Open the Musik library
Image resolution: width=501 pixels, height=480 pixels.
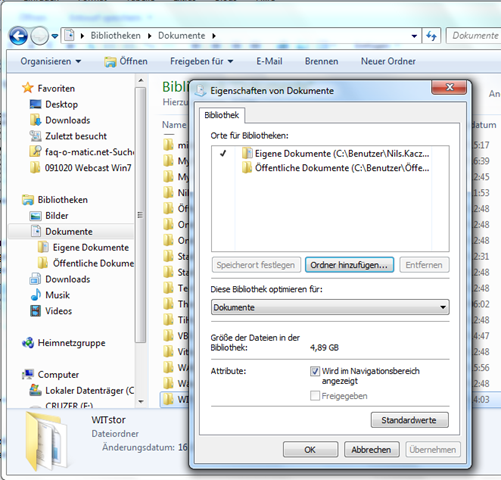(50, 295)
